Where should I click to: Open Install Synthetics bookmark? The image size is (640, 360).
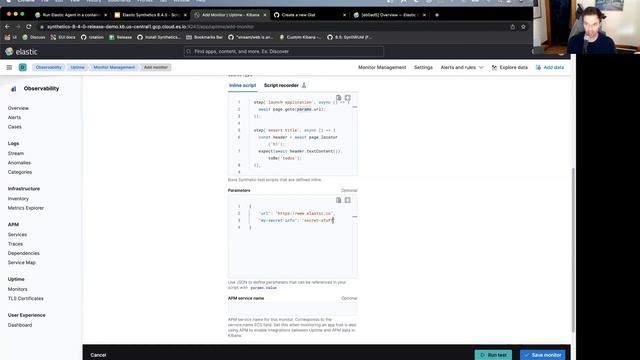[158, 37]
